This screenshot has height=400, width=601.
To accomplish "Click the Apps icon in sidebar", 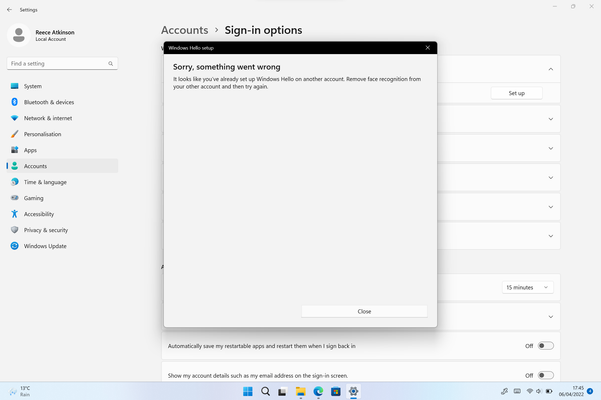I will 15,150.
